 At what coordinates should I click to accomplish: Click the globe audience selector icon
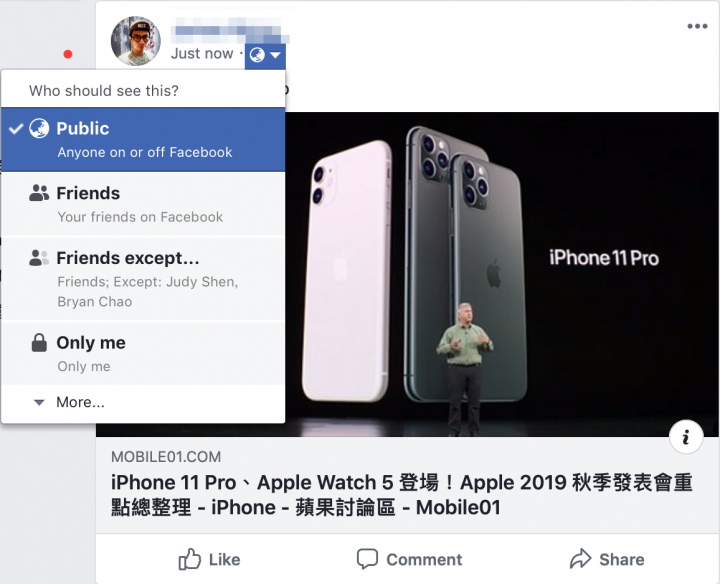coord(257,55)
